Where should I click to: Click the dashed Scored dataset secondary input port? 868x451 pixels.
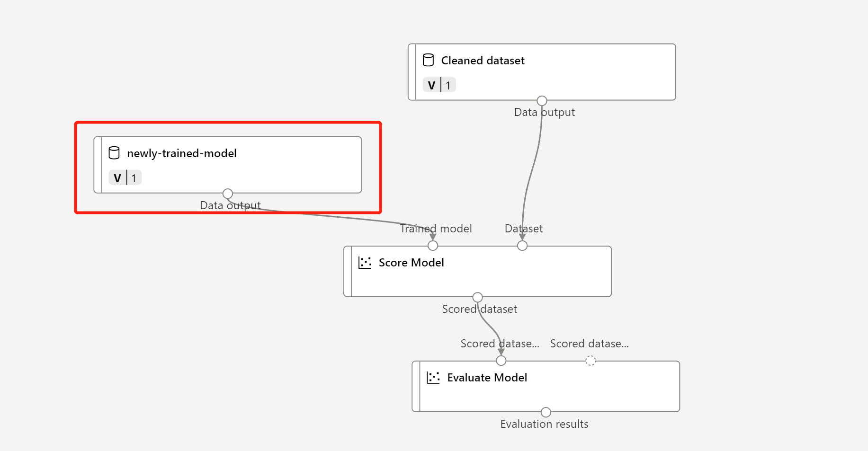tap(590, 361)
